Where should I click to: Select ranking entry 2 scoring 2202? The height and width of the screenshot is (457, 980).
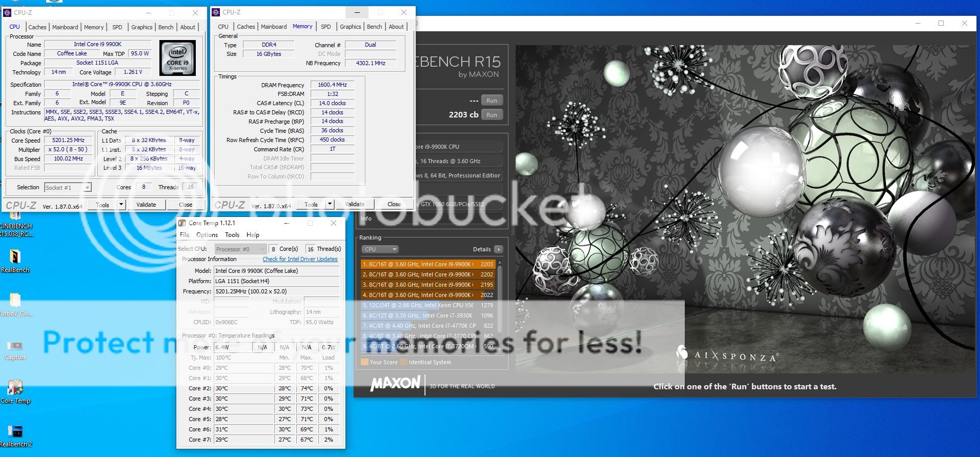[x=427, y=274]
